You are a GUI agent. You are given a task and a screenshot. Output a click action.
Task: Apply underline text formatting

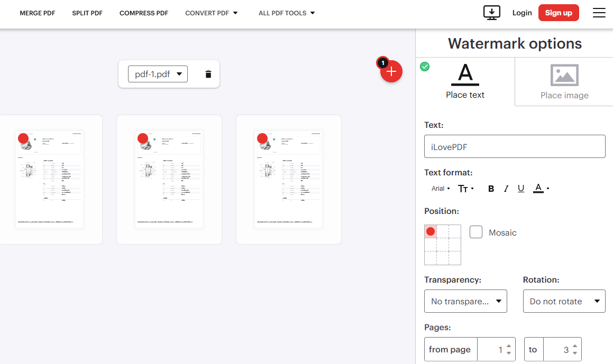[521, 189]
